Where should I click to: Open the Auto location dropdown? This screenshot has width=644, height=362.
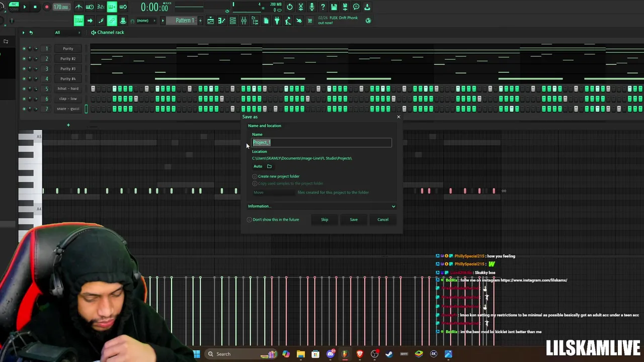click(258, 166)
